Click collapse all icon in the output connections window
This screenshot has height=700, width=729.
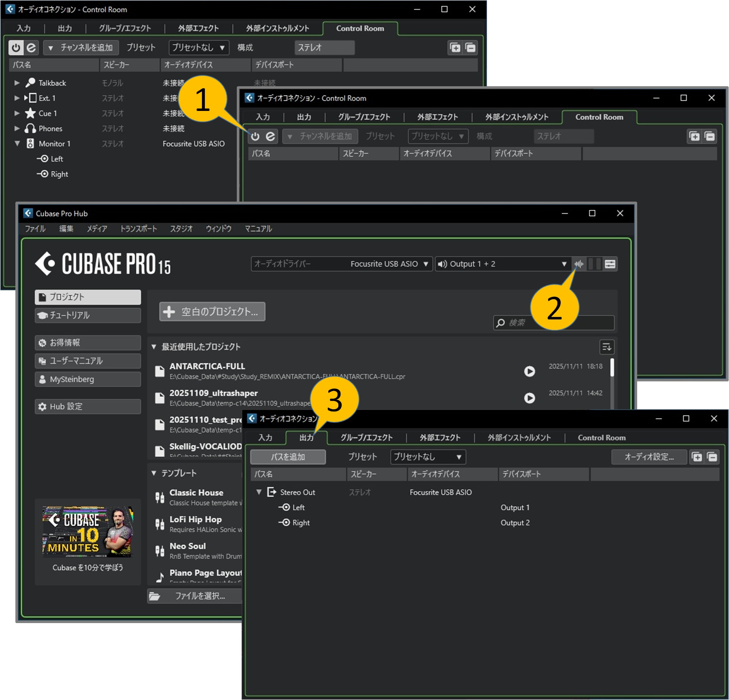(x=712, y=457)
